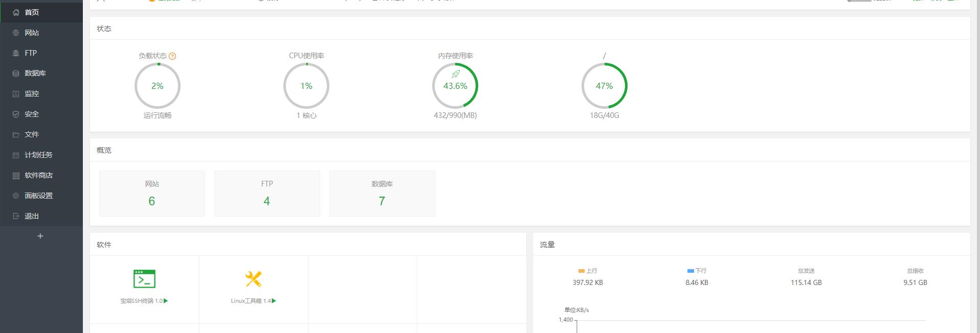980x333 pixels.
Task: Open the Linux工具箱 wrench icon
Action: [253, 279]
